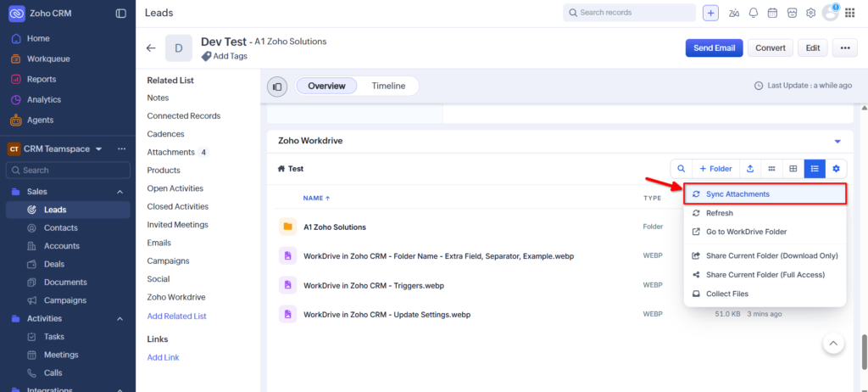
Task: Click the plus create-record icon in header
Action: pos(711,13)
